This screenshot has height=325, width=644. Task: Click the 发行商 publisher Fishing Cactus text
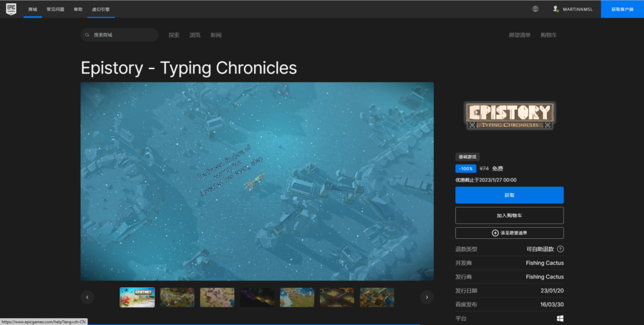point(545,277)
